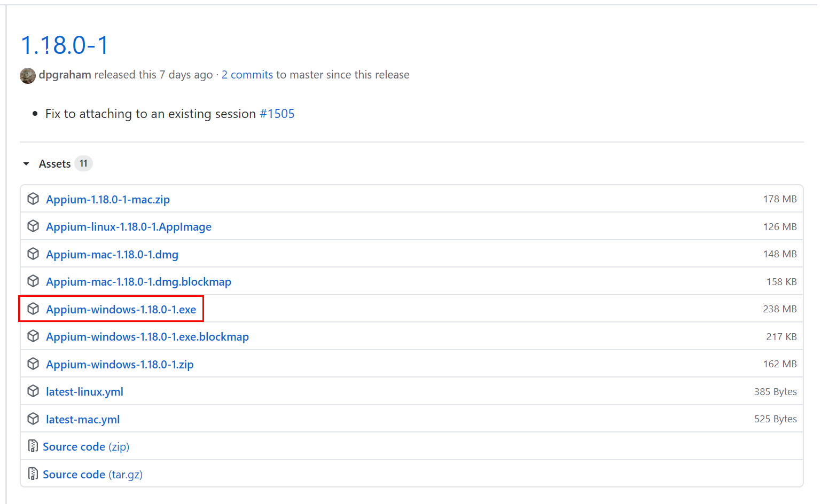Click zip file icon beside Source code (zip)
Viewport: 829px width, 504px height.
tap(33, 446)
